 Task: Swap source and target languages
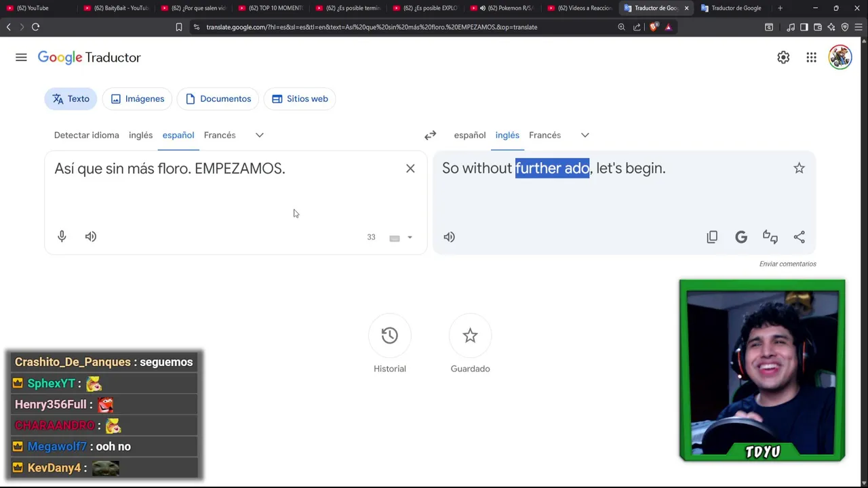tap(430, 136)
